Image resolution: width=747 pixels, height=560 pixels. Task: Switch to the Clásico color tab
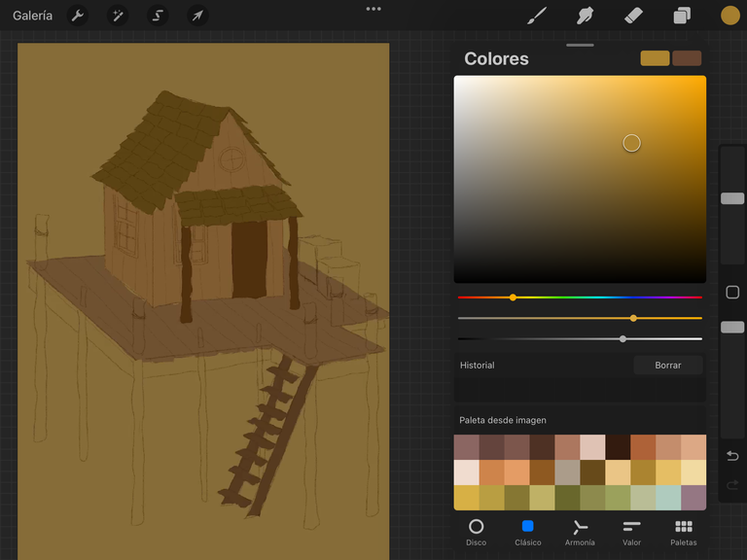[528, 533]
